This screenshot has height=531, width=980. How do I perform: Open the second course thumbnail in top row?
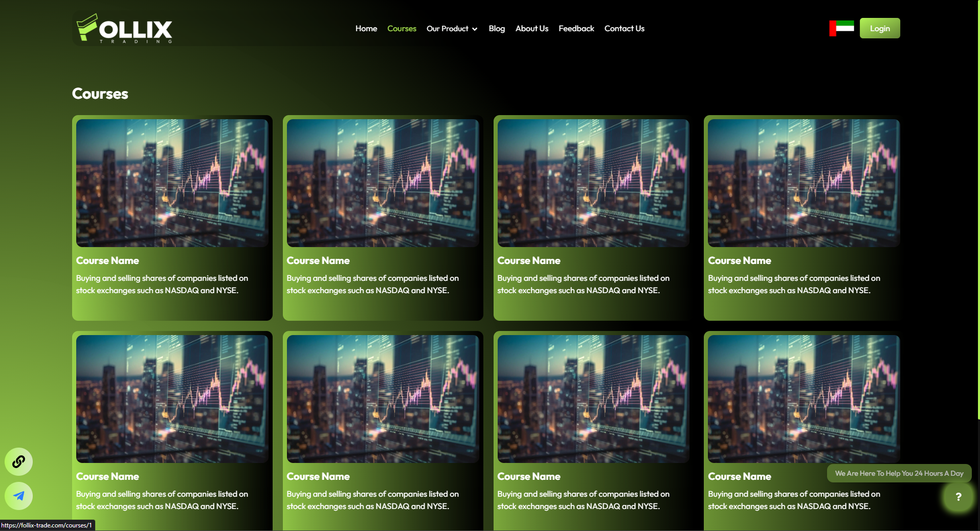coord(383,183)
